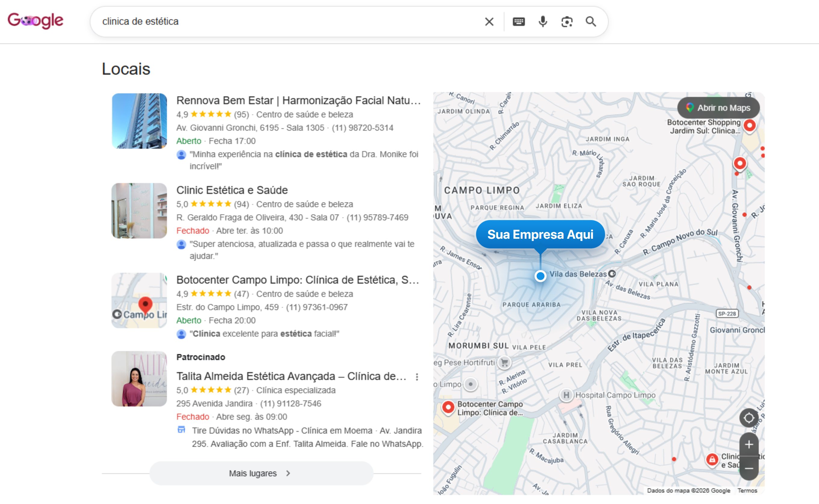Click the gray circular marker near 'o Limpo'
The height and width of the screenshot is (504, 819).
tap(470, 384)
